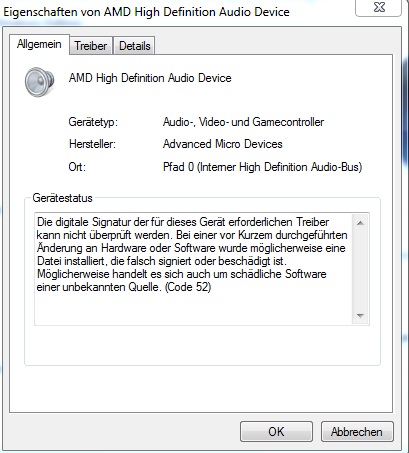This screenshot has width=409, height=453.
Task: Cancel via the Abbrechen button
Action: (357, 432)
